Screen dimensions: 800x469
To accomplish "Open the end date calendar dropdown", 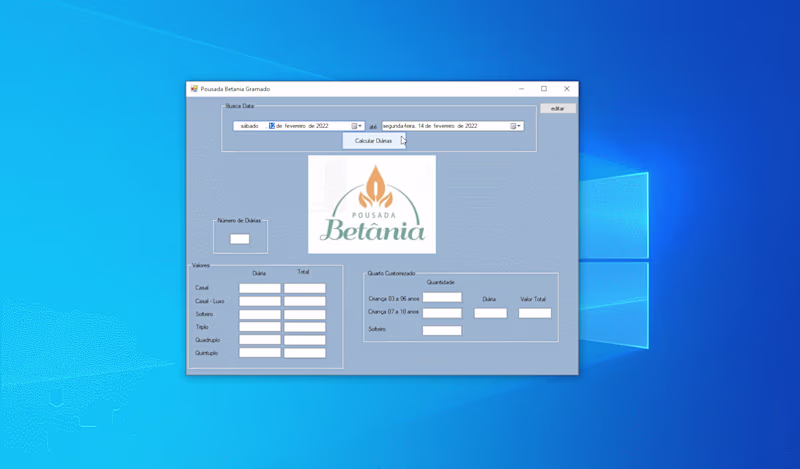I will click(x=516, y=126).
